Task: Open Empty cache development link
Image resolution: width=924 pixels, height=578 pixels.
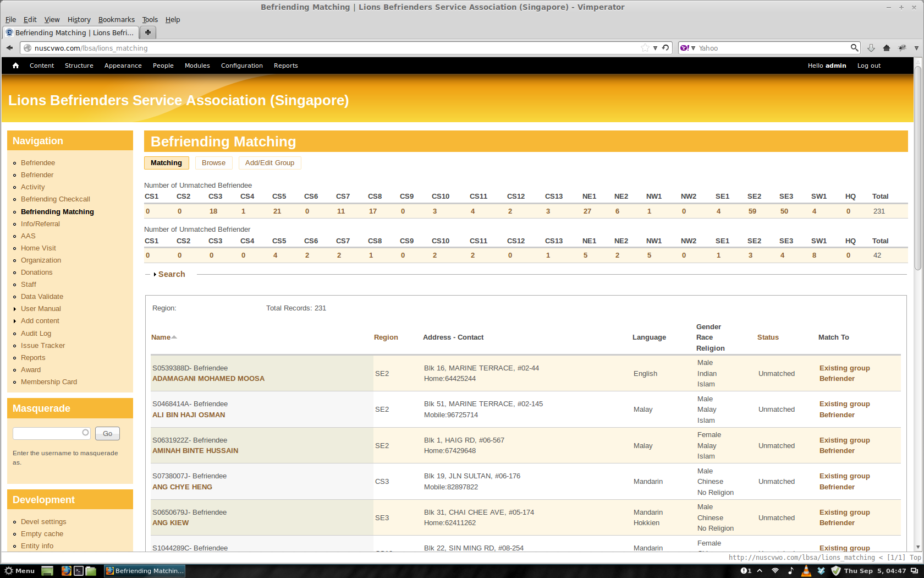Action: click(42, 534)
